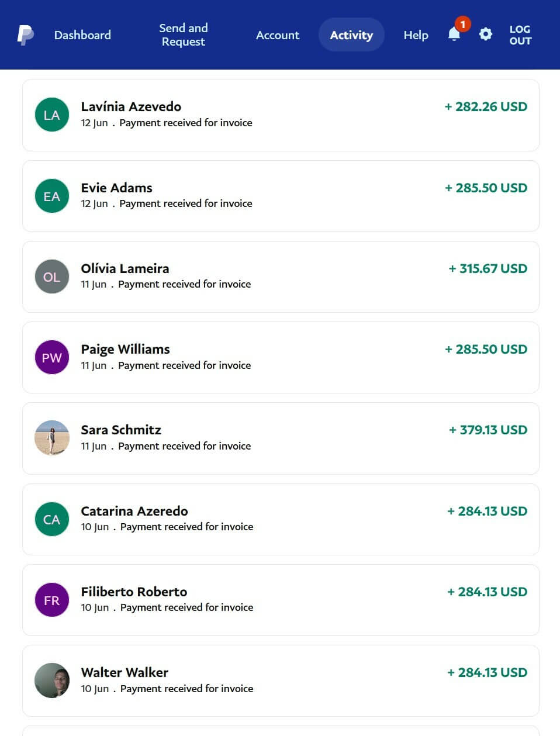Click Catarina Azeredo's CA avatar
The width and height of the screenshot is (560, 736).
coord(52,519)
